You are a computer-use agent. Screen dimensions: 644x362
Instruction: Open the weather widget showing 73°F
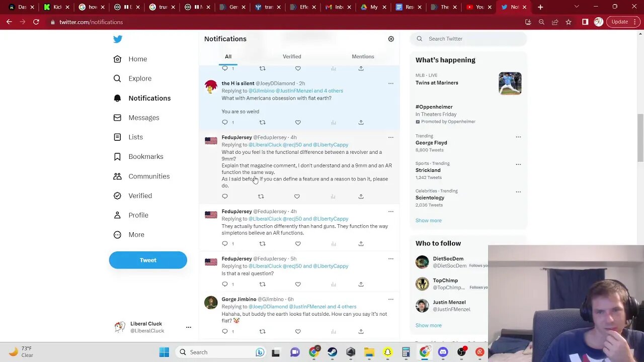(x=21, y=352)
